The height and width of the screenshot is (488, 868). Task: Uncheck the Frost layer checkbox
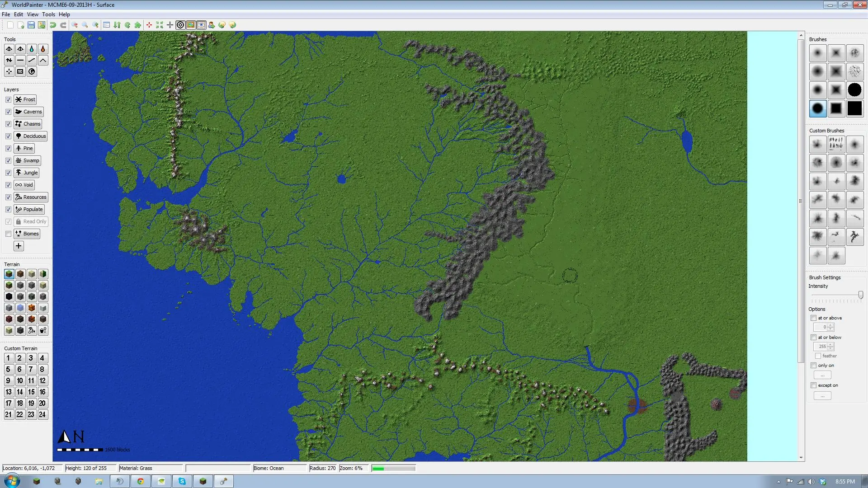[x=8, y=99]
